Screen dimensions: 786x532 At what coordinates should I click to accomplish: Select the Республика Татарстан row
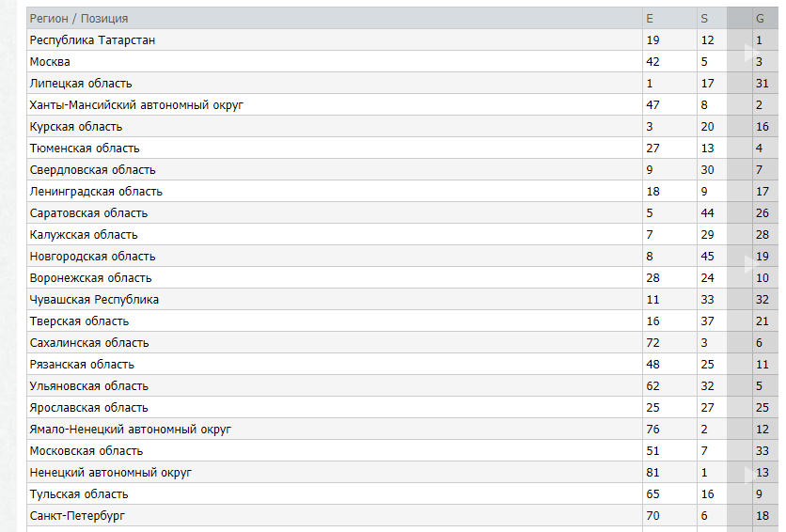92,40
